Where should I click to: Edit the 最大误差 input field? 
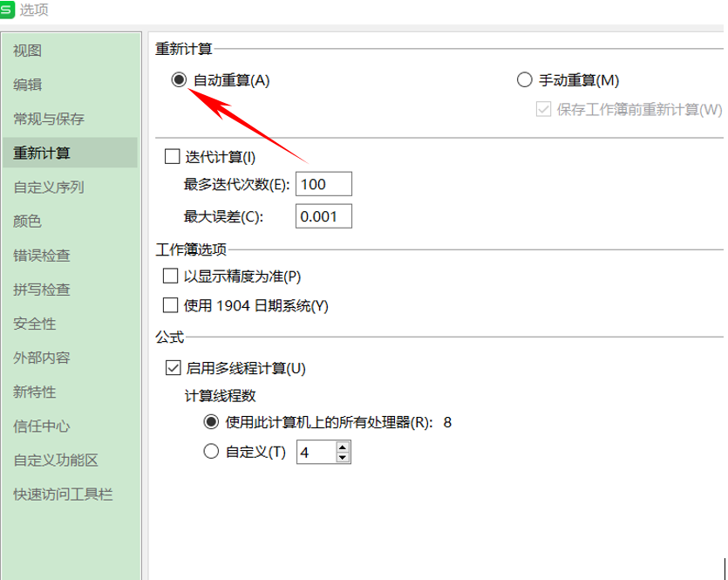click(323, 215)
